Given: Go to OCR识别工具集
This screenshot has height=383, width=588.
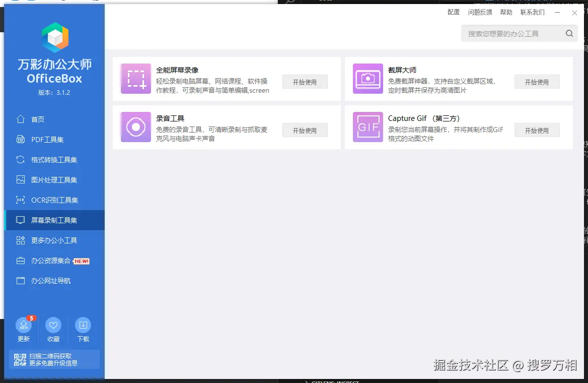Looking at the screenshot, I should pos(54,200).
